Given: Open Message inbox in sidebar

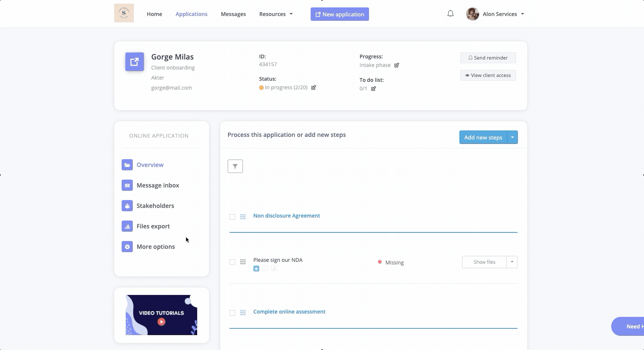Looking at the screenshot, I should pyautogui.click(x=158, y=185).
